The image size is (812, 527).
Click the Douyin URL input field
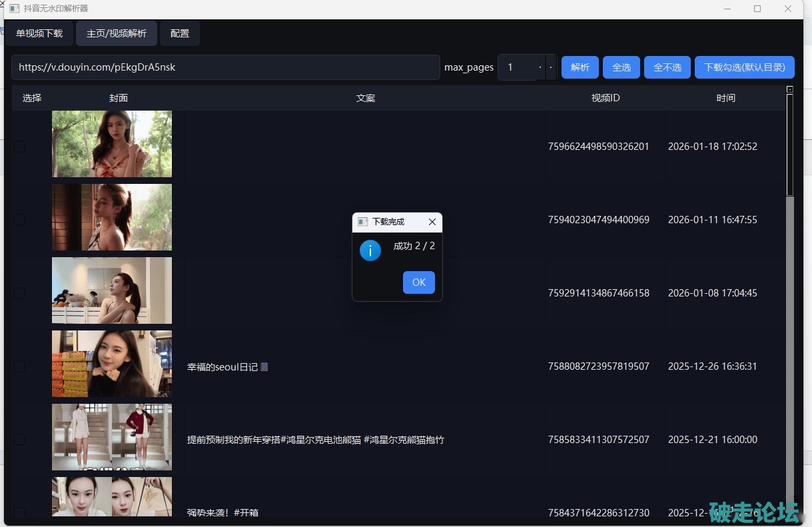225,67
